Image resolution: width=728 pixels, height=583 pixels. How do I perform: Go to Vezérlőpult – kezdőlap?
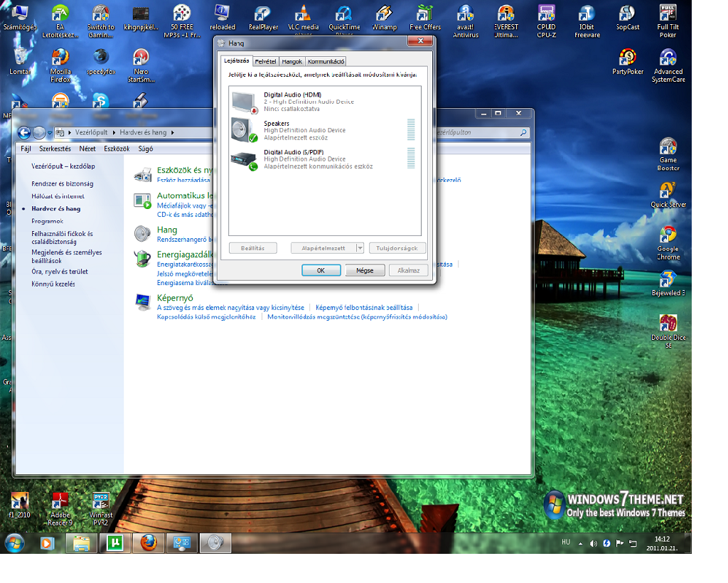(63, 166)
